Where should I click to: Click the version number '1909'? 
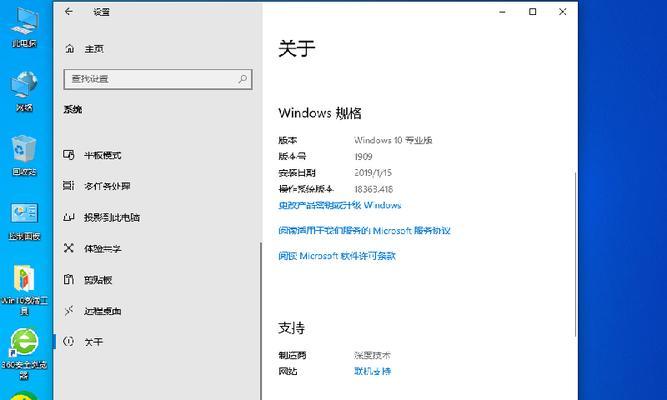pos(363,157)
